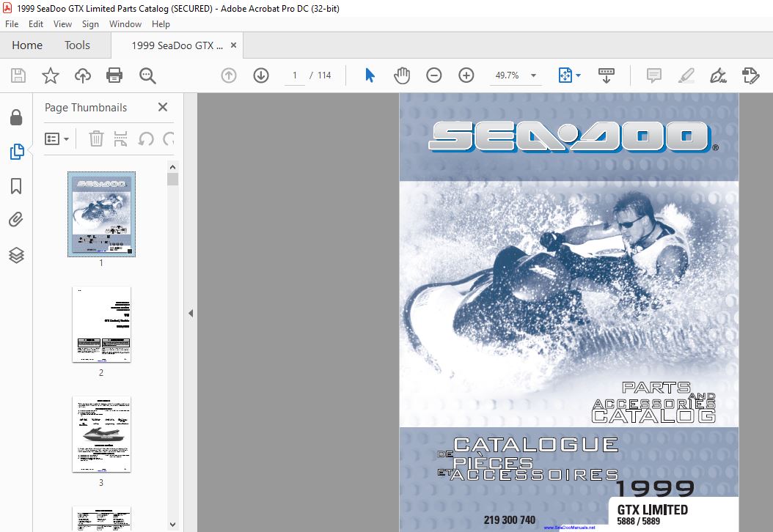Open the Layers panel icon
The width and height of the screenshot is (773, 532).
[16, 255]
